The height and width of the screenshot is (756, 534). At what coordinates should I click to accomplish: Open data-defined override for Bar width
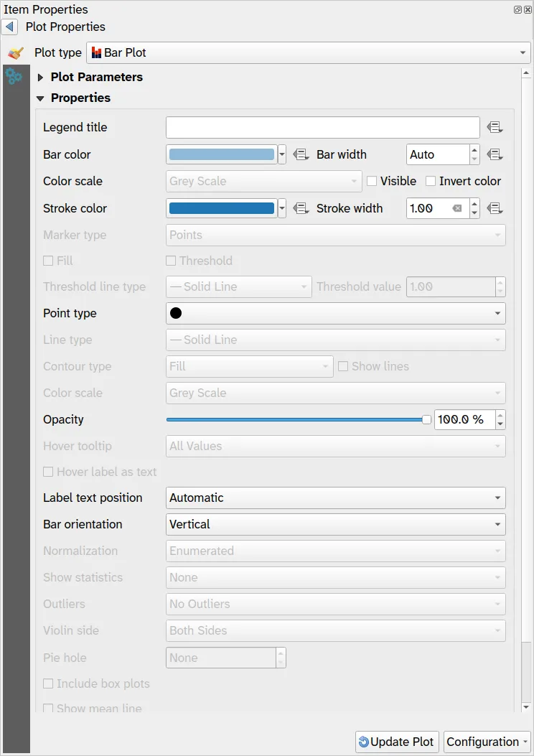tap(494, 154)
